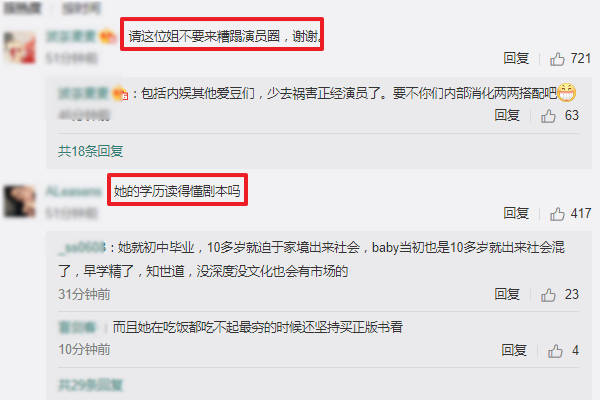This screenshot has width=600, height=400.
Task: Click 回复 on the 31分钟前 reply
Action: click(507, 294)
